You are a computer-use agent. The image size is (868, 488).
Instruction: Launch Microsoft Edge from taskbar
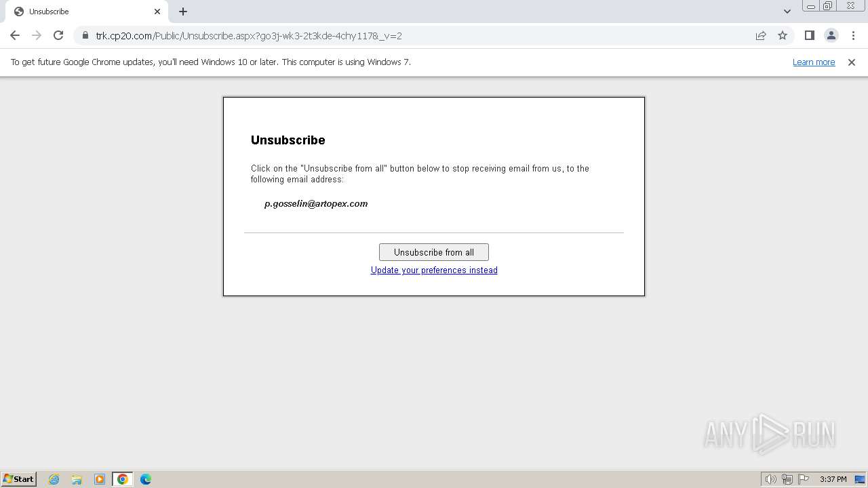point(146,479)
